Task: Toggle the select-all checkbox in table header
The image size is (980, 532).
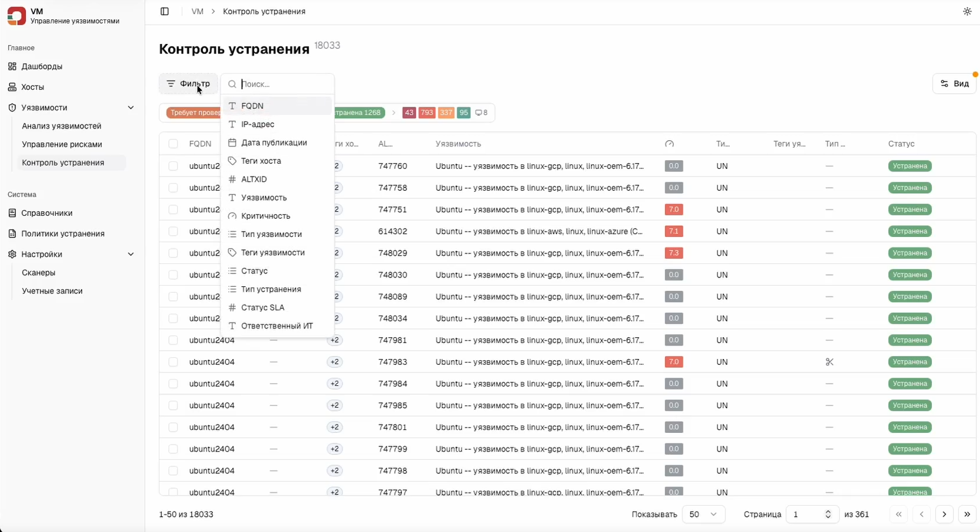Action: (173, 144)
